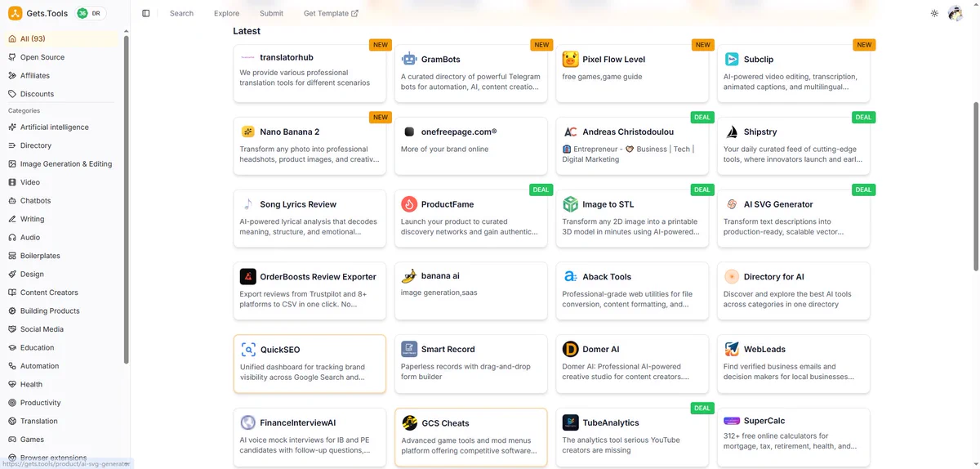
Task: Open the Artificial intelligence category
Action: (x=61, y=127)
